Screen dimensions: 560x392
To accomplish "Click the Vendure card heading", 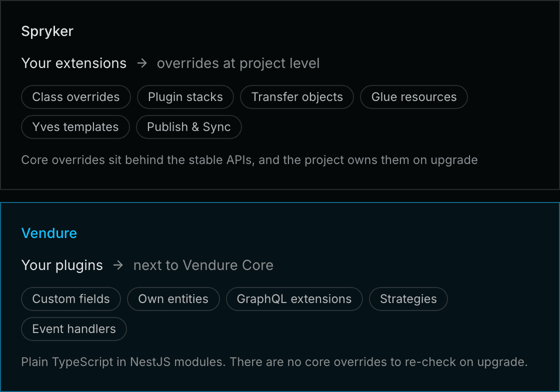I will coord(49,233).
